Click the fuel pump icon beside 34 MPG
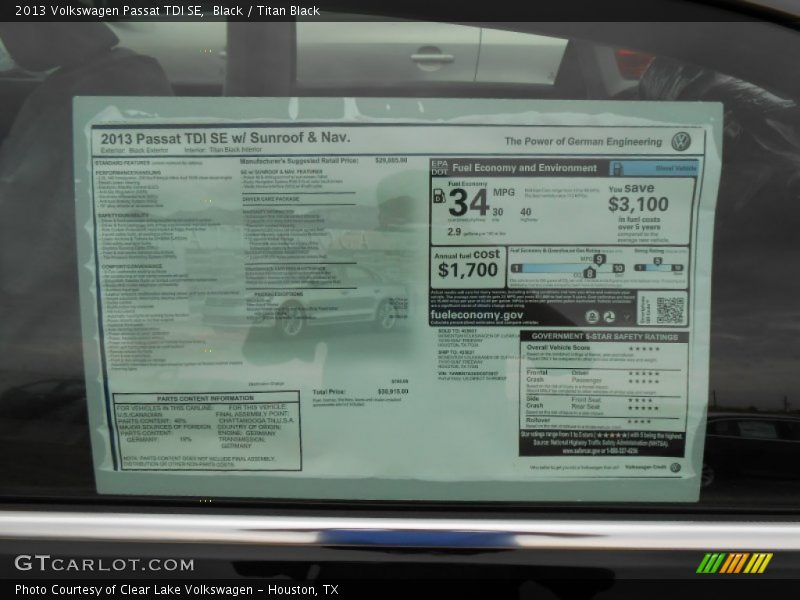Viewport: 800px width, 600px height. pos(439,196)
